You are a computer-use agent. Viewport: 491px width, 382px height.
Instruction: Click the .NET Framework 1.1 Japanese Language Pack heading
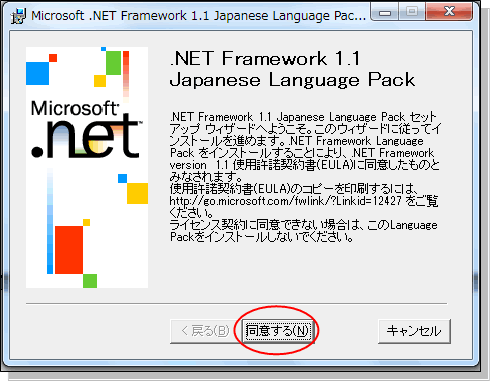pyautogui.click(x=292, y=69)
